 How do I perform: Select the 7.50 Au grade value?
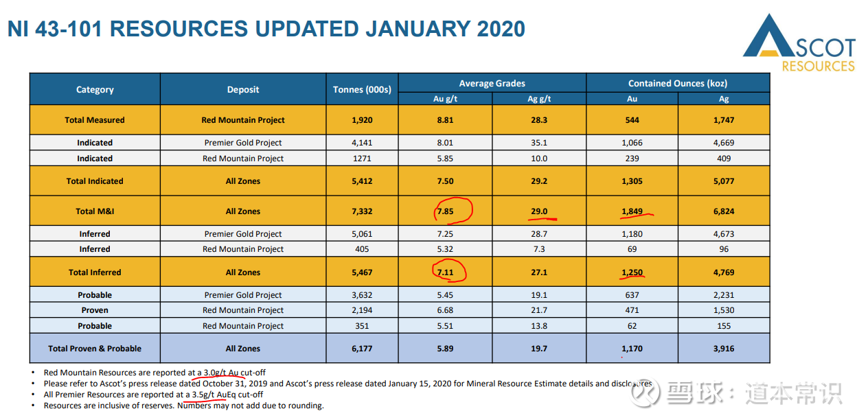point(445,181)
